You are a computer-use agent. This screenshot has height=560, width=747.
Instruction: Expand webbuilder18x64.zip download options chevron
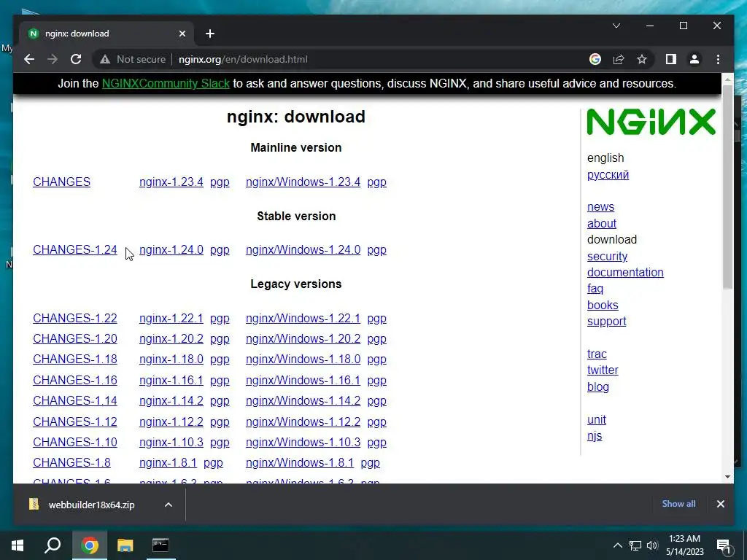pyautogui.click(x=169, y=505)
